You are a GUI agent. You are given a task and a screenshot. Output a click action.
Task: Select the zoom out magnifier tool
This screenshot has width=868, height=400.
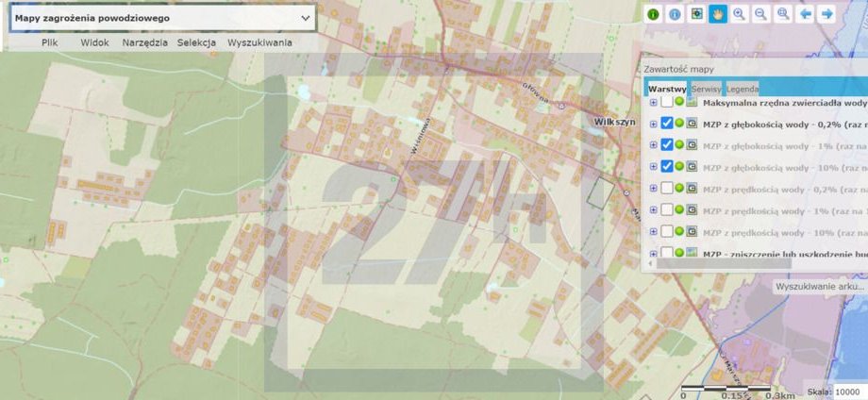point(761,14)
